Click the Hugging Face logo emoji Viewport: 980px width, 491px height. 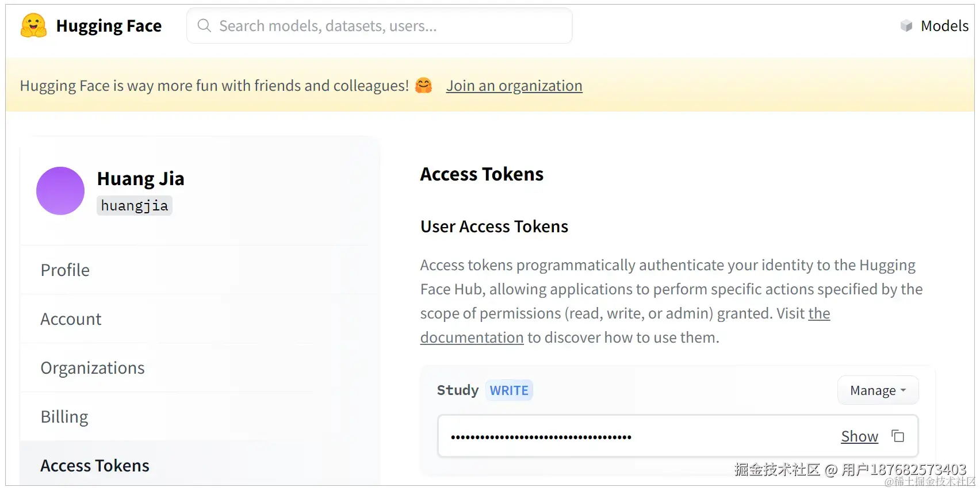pos(33,26)
